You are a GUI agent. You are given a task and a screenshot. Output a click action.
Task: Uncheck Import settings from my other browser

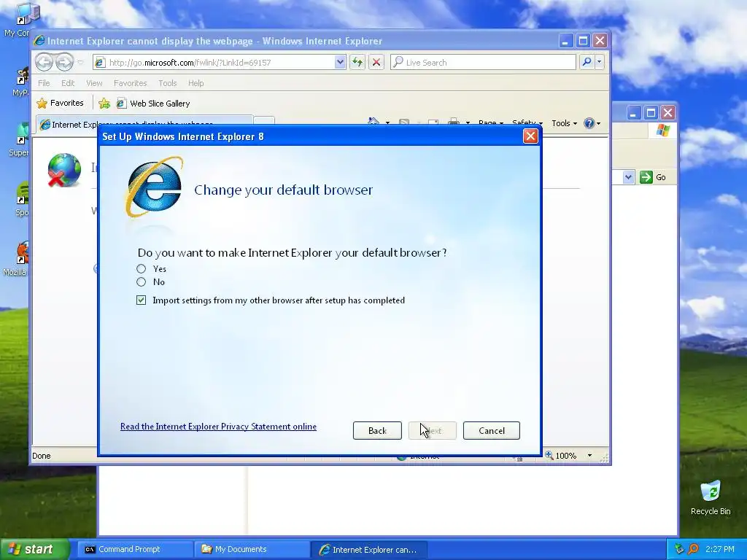(x=141, y=300)
